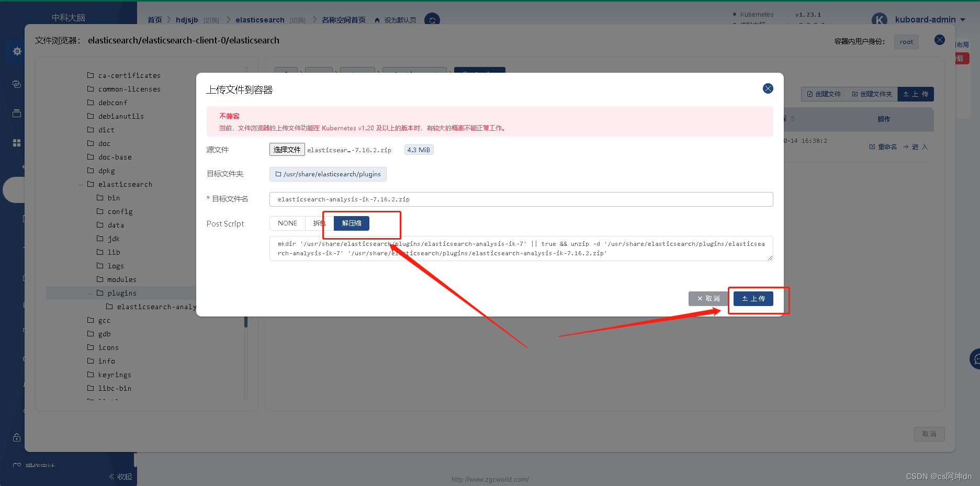The image size is (980, 486).
Task: Click 切换 switch link next to hdjsjb
Action: tap(211, 20)
